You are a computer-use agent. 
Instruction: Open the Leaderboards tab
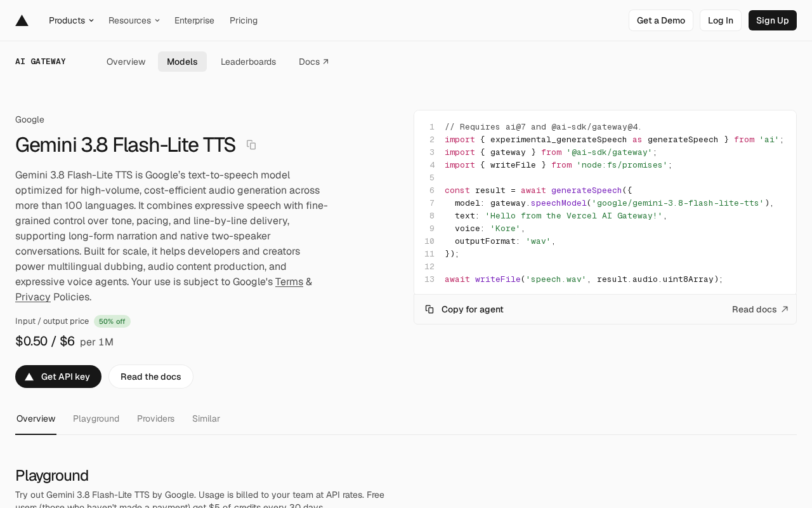coord(248,62)
